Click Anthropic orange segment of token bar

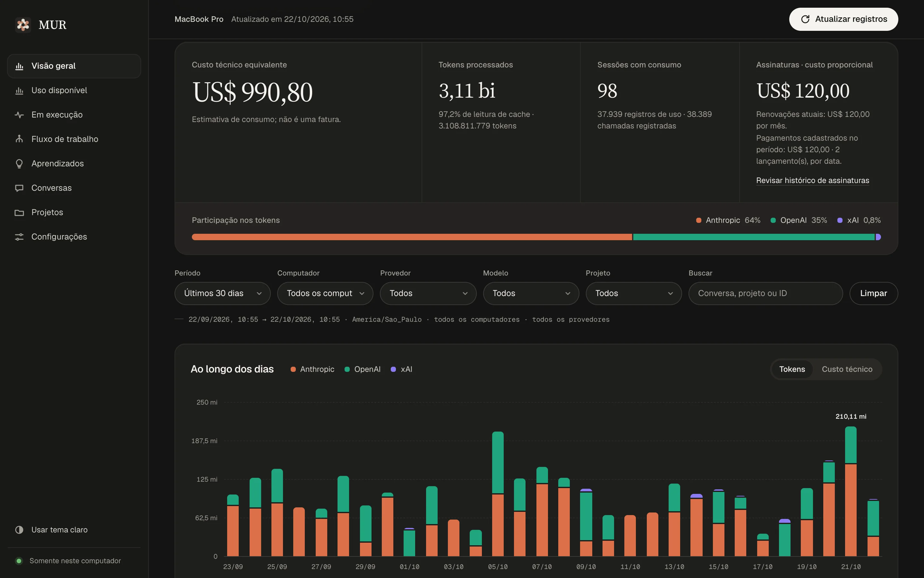click(x=412, y=237)
